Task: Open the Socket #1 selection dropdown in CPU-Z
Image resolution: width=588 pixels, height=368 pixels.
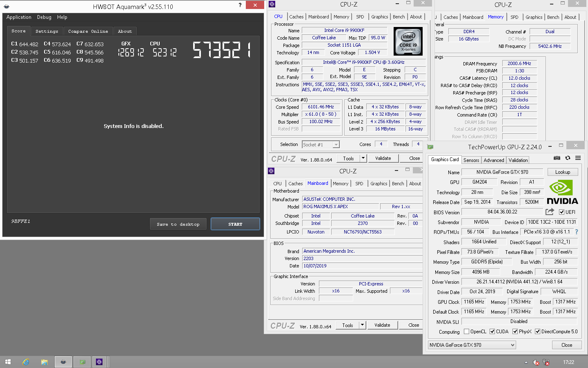Action: [x=321, y=145]
